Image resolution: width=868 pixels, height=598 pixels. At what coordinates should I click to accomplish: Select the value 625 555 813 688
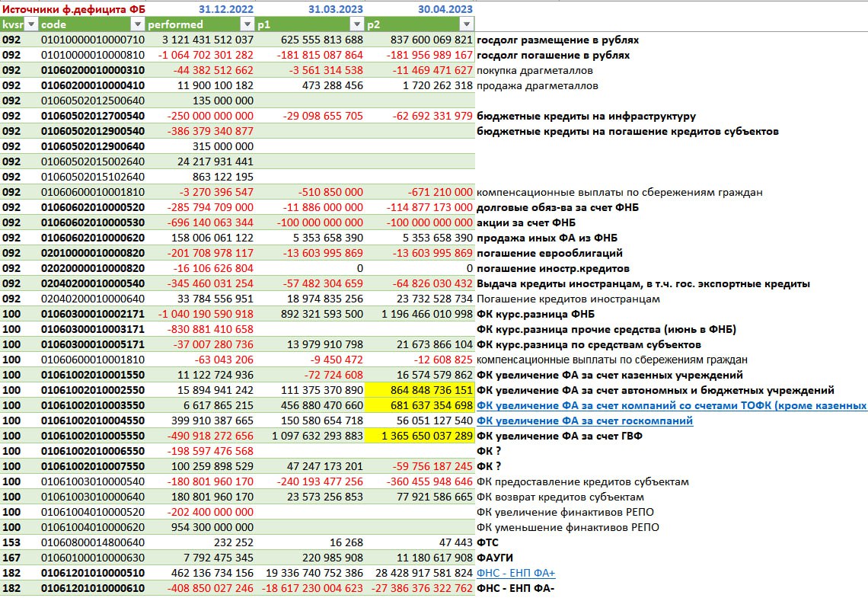point(321,40)
